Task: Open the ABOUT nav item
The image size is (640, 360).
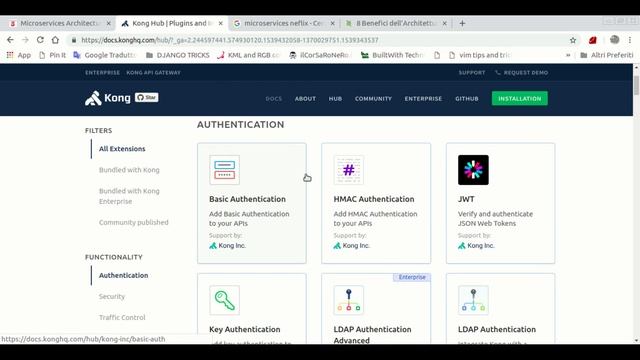Action: click(305, 99)
